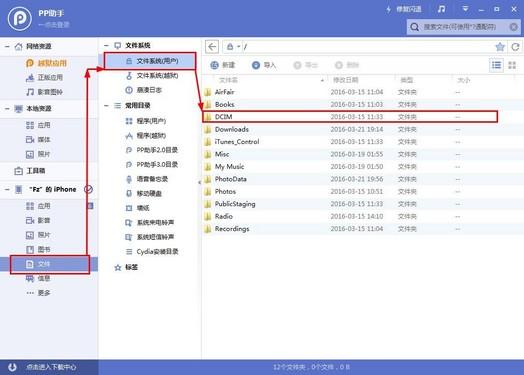The height and width of the screenshot is (375, 524).
Task: Collapse the "Fz" 的 iPhone section
Action: click(x=7, y=190)
